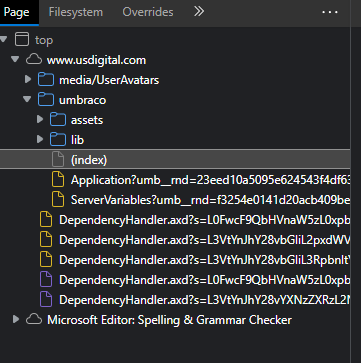Open DependencyHandler.axd?s=L3VtYnJhY28vYXNzZXRz stylesheet
The width and height of the screenshot is (361, 363).
tap(204, 300)
